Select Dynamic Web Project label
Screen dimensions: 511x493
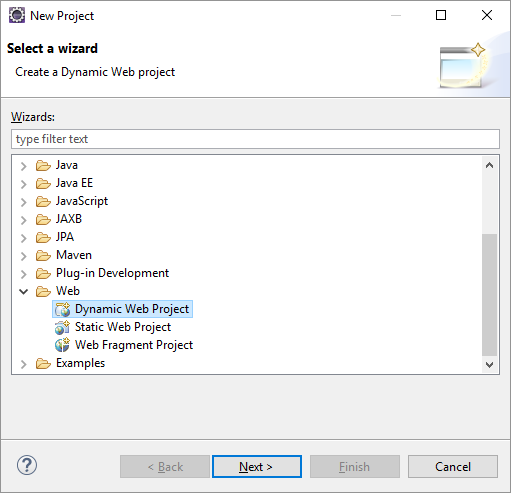pyautogui.click(x=132, y=309)
